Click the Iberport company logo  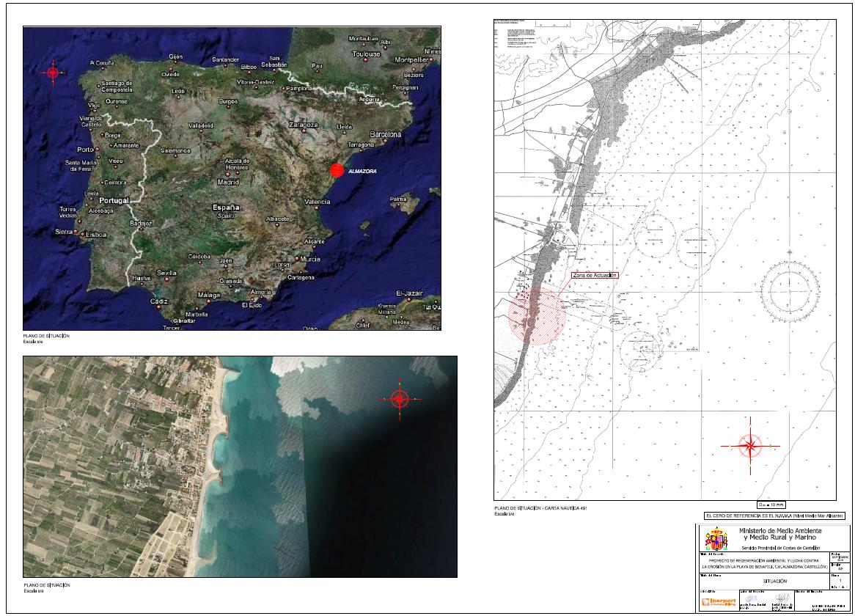click(719, 601)
